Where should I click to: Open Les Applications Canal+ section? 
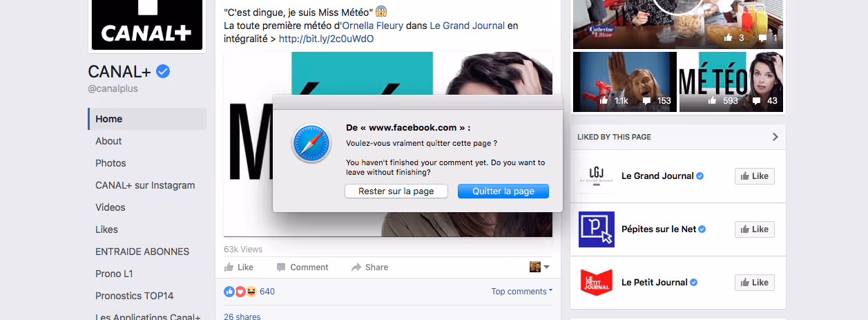[148, 317]
